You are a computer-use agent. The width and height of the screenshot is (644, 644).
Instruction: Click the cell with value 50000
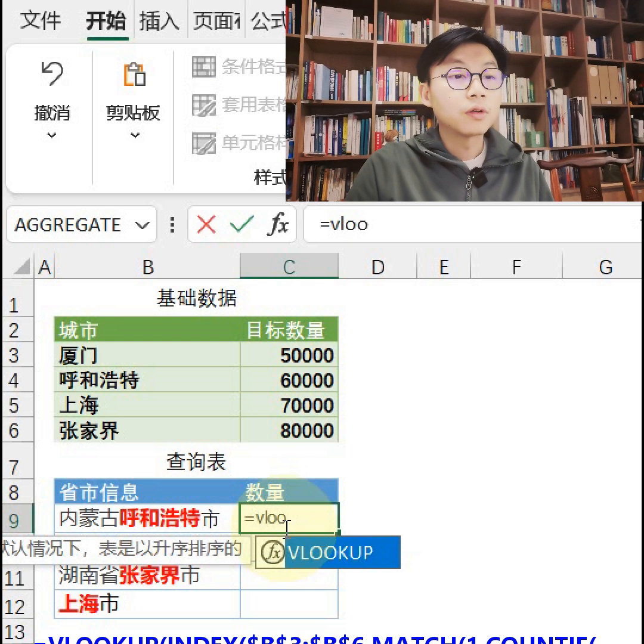289,355
